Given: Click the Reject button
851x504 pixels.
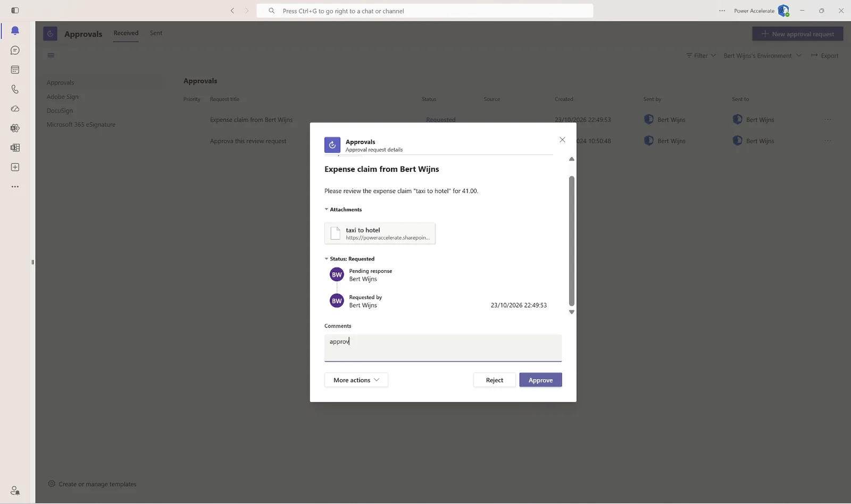Looking at the screenshot, I should [494, 380].
